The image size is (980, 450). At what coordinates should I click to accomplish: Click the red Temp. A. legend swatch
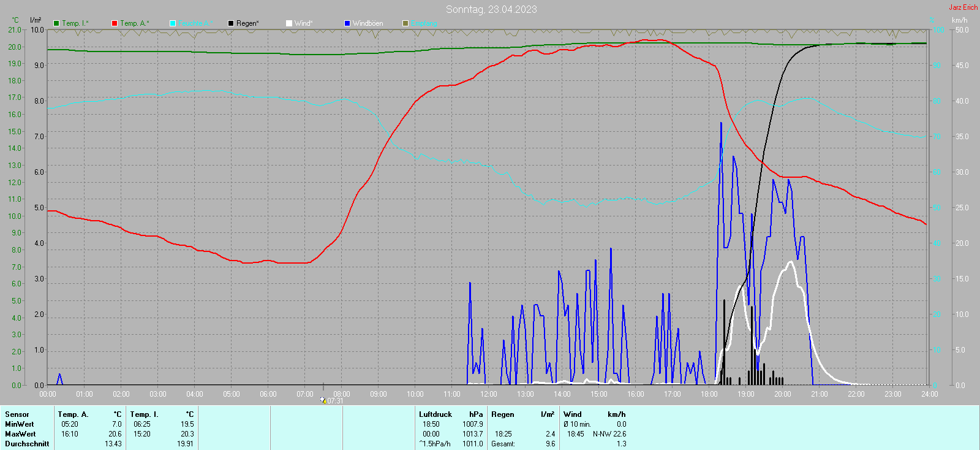click(x=115, y=23)
